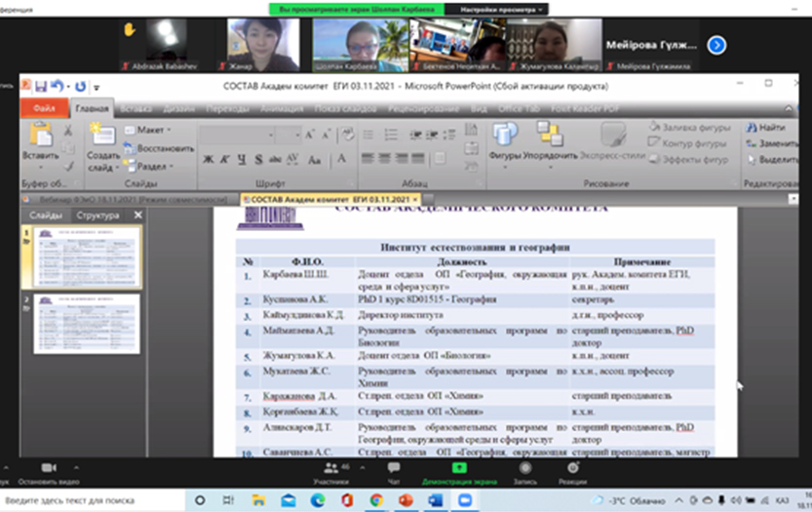
Task: Expand the Section (Раздел) dropdown
Action: [151, 166]
